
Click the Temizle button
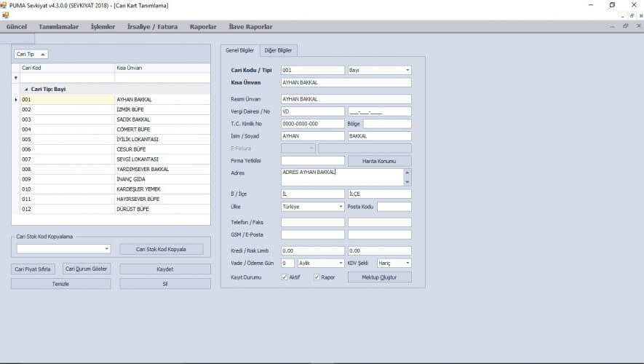(x=61, y=284)
